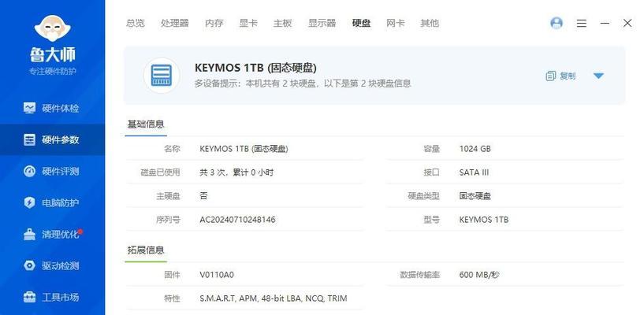Viewport: 644px width, 315px height.
Task: Switch to the 显卡 tab
Action: click(x=248, y=24)
